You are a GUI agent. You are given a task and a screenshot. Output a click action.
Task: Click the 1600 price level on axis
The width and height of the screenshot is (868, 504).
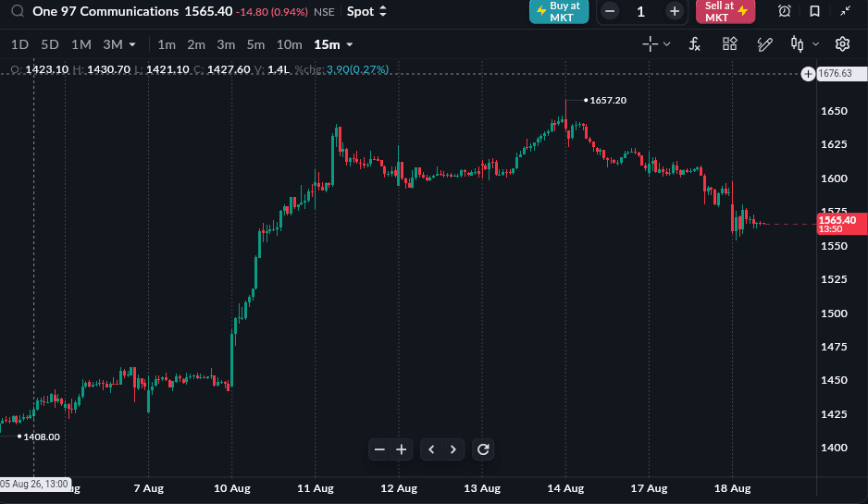tap(835, 178)
